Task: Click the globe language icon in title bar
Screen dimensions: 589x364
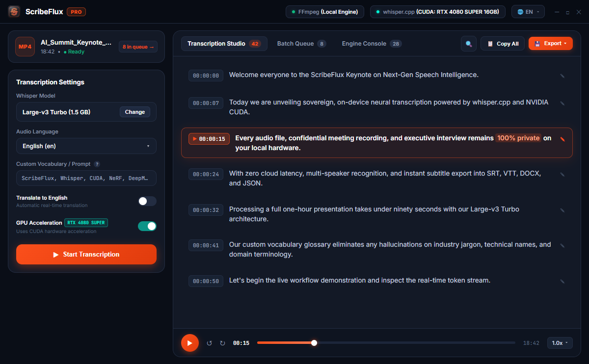Action: coord(520,12)
